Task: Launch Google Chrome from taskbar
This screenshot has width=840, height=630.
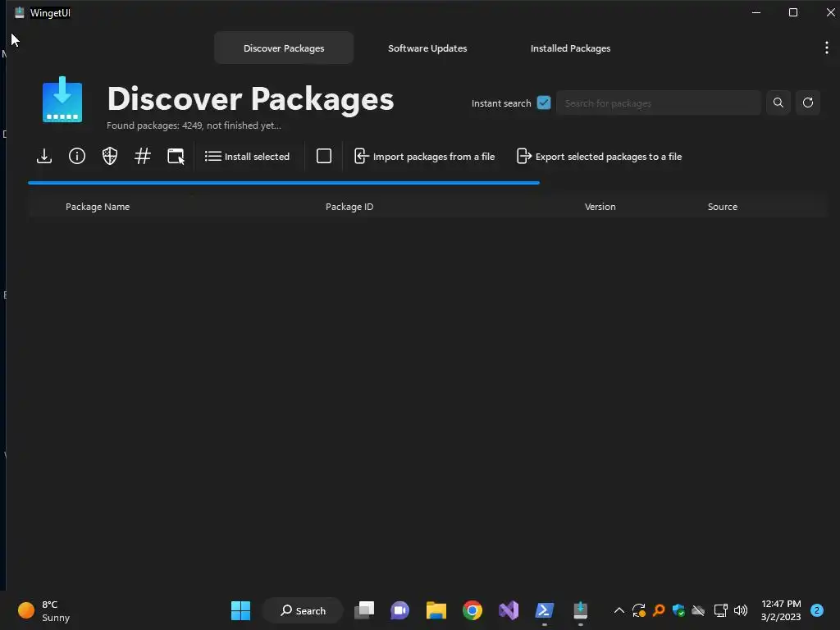Action: [x=472, y=610]
